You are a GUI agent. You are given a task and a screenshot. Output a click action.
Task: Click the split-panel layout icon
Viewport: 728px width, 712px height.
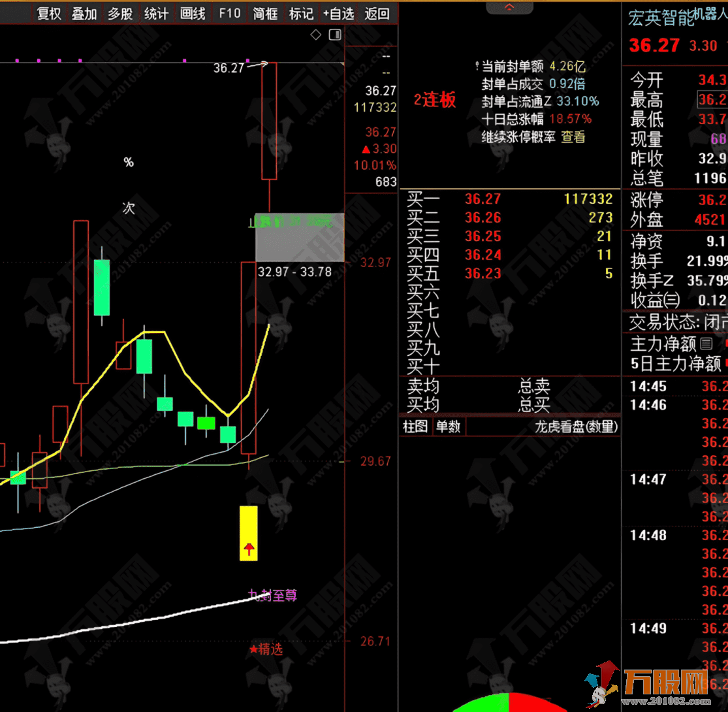[x=335, y=34]
